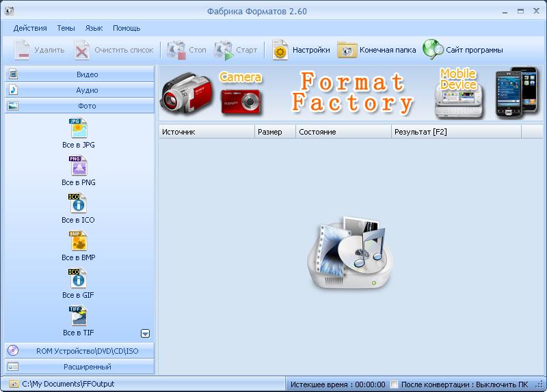Viewport: 547px width, 392px height.
Task: Click the film strip icon beside Видео
Action: pyautogui.click(x=13, y=74)
